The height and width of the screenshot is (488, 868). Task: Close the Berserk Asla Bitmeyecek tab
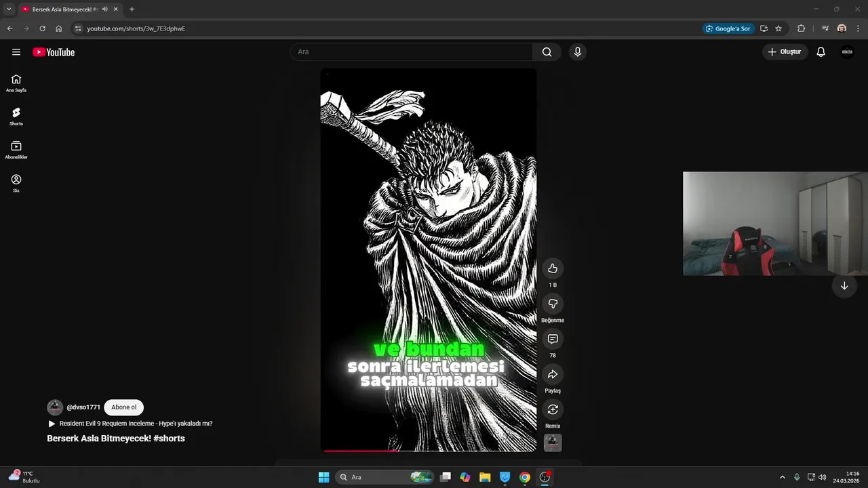(x=116, y=9)
